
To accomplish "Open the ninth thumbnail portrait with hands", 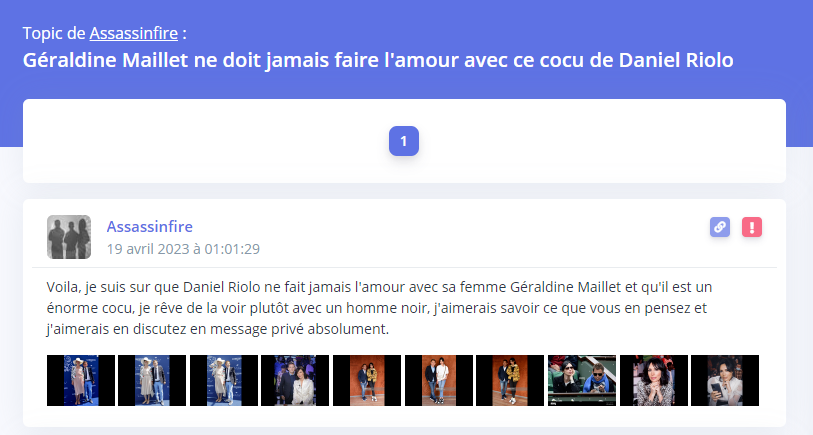I will (x=654, y=381).
